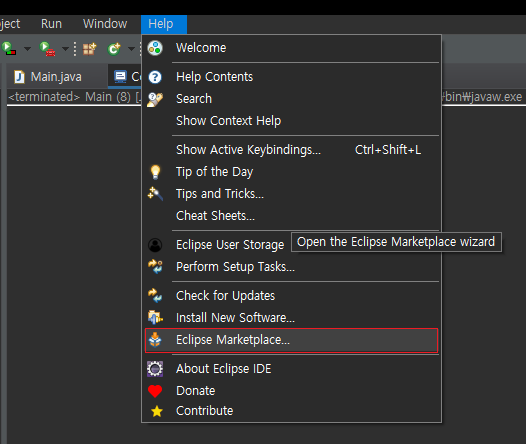This screenshot has height=444, width=526.
Task: Click the Console tab icon
Action: point(120,76)
